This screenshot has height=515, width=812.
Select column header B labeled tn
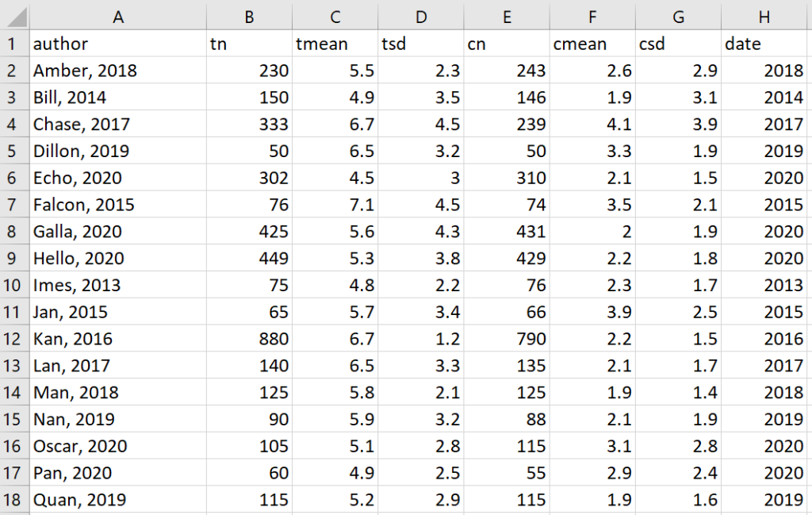(x=248, y=17)
